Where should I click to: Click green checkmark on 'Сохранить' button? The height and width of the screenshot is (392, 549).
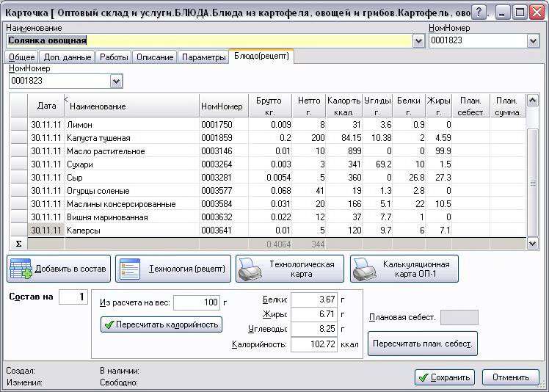423,377
